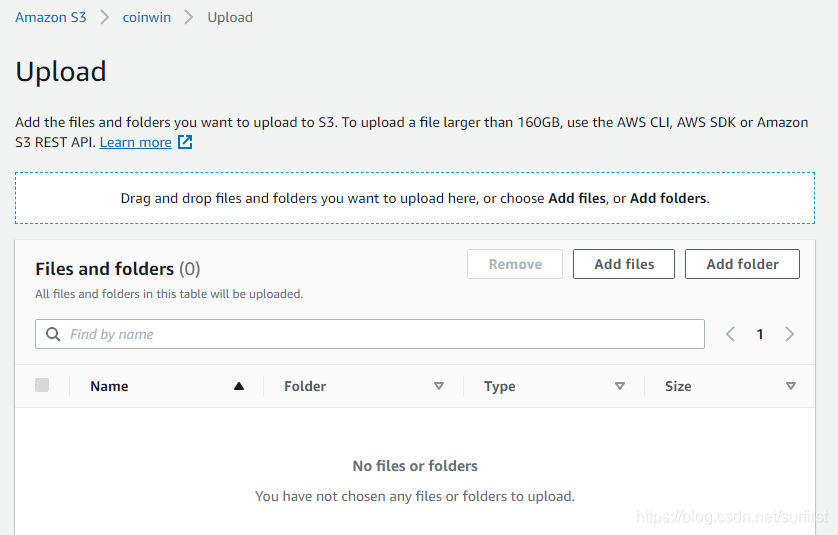Click the Add folder button
Image resolution: width=838 pixels, height=535 pixels.
(742, 264)
